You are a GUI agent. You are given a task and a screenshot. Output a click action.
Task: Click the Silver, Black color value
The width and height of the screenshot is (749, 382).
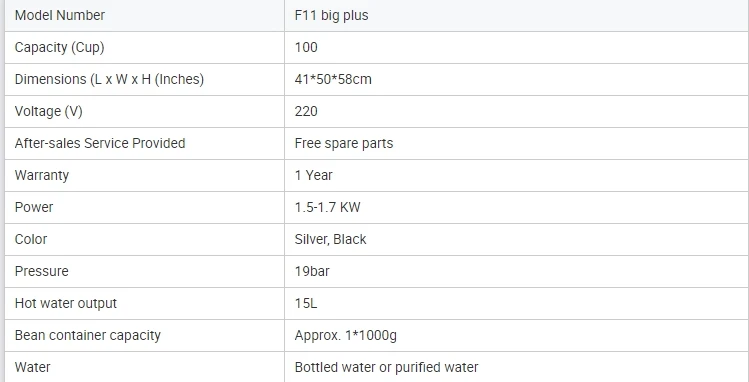click(331, 239)
